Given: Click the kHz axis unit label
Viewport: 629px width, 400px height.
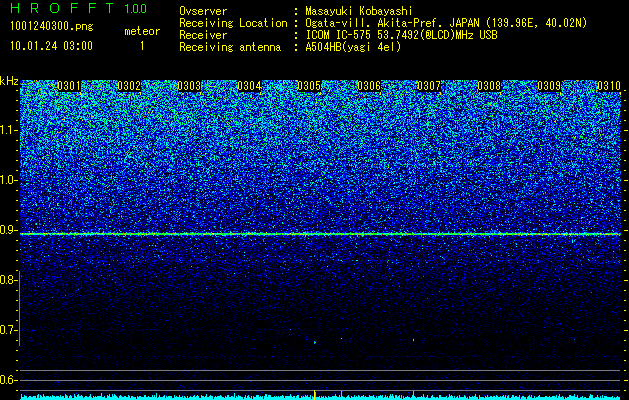Looking at the screenshot, I should (x=9, y=81).
